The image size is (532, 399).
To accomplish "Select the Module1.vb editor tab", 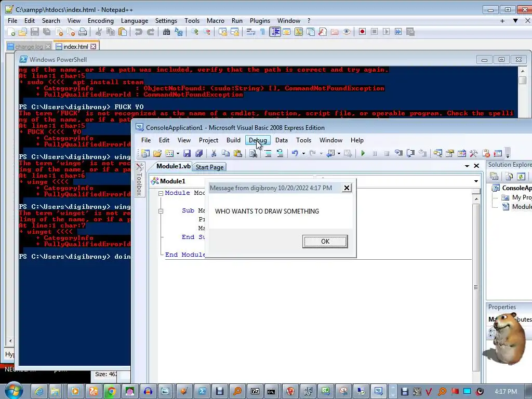I will [x=173, y=166].
